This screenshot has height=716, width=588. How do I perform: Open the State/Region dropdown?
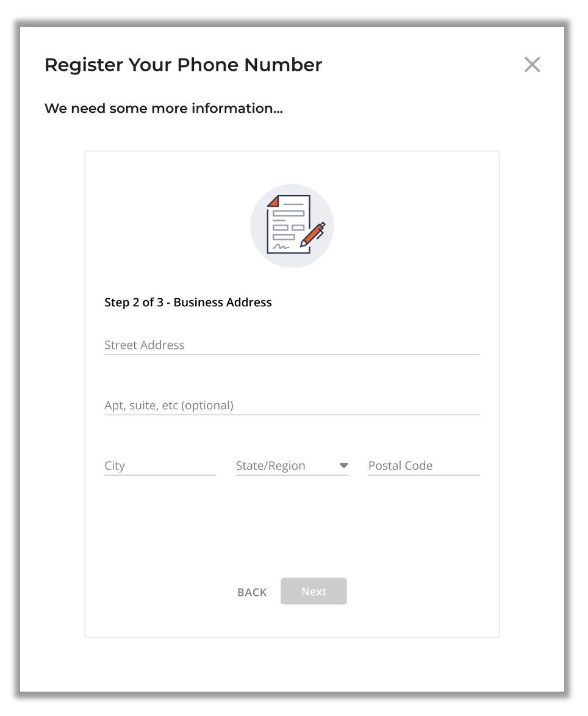292,466
